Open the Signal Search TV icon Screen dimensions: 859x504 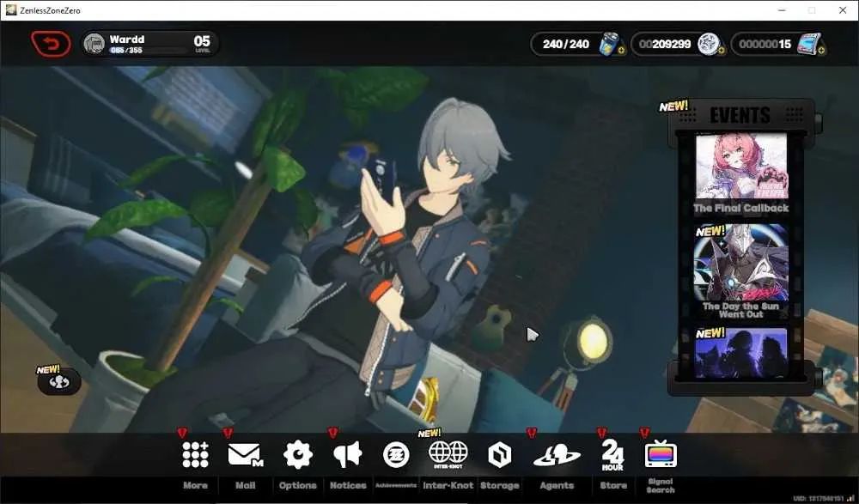tap(661, 453)
